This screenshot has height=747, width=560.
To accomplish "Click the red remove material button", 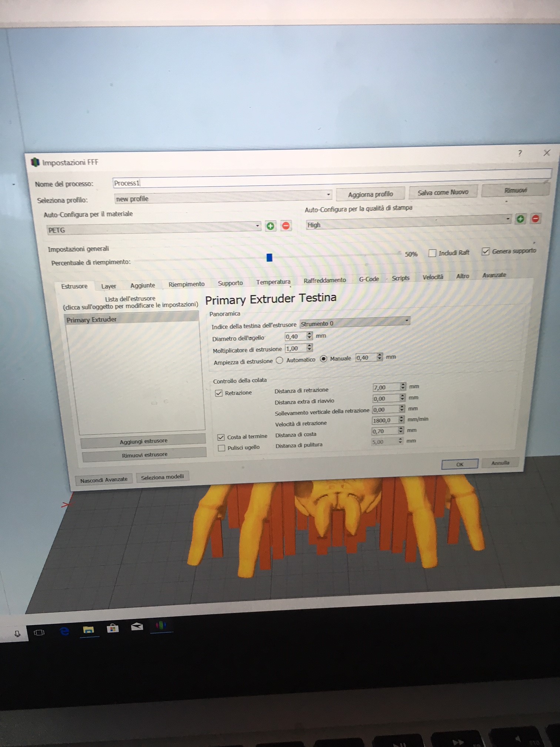I will tap(286, 225).
